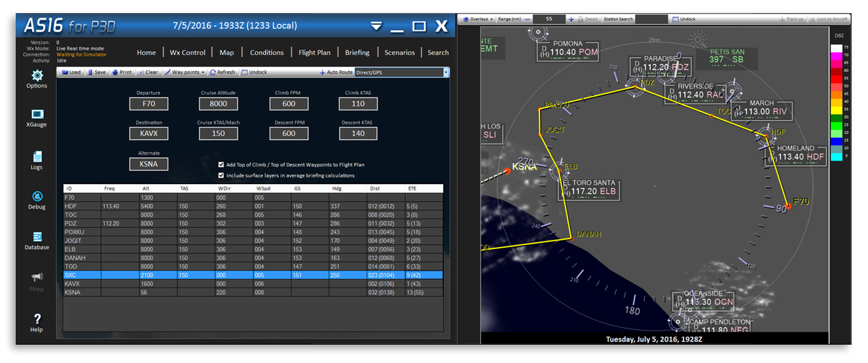The width and height of the screenshot is (868, 363).
Task: Click the Cruise Altitude field 8000
Action: coord(218,104)
